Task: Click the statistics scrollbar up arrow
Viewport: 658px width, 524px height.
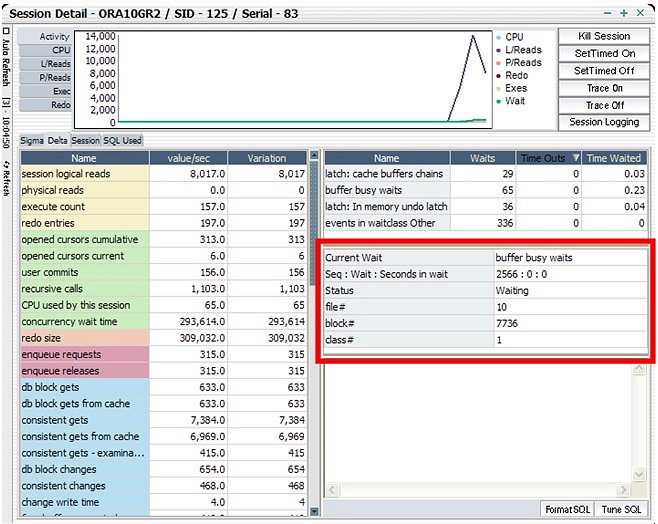Action: pyautogui.click(x=314, y=156)
